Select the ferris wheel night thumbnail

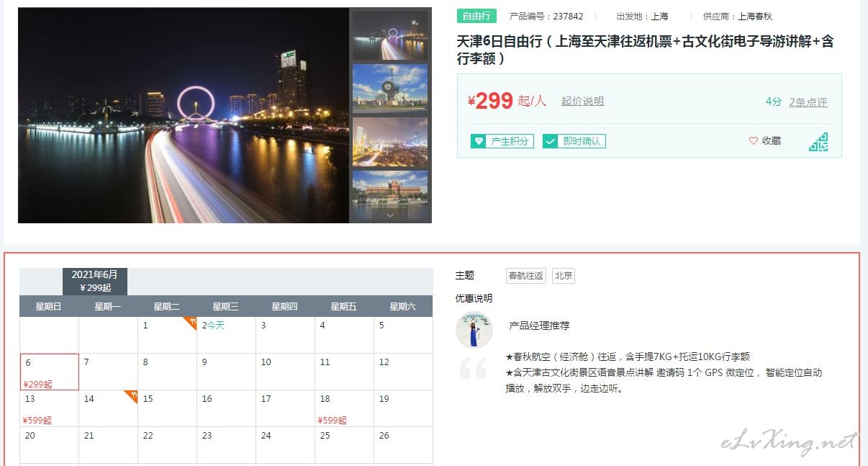390,34
